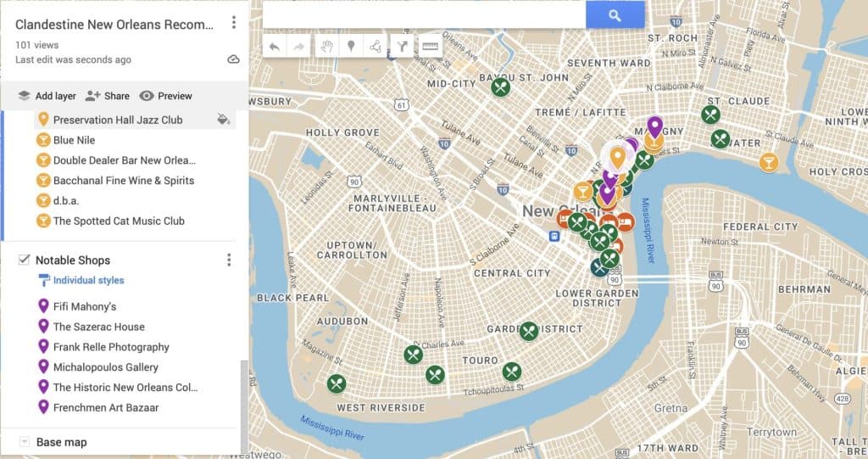This screenshot has height=459, width=868.
Task: Expand the Base map section
Action: [24, 442]
